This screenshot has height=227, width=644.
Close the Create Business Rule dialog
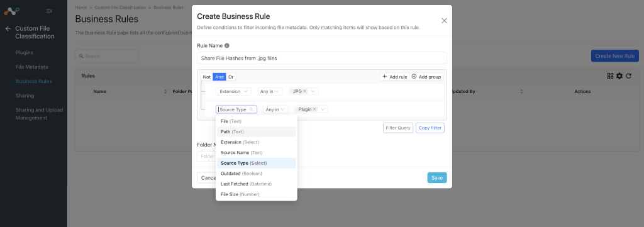point(444,21)
